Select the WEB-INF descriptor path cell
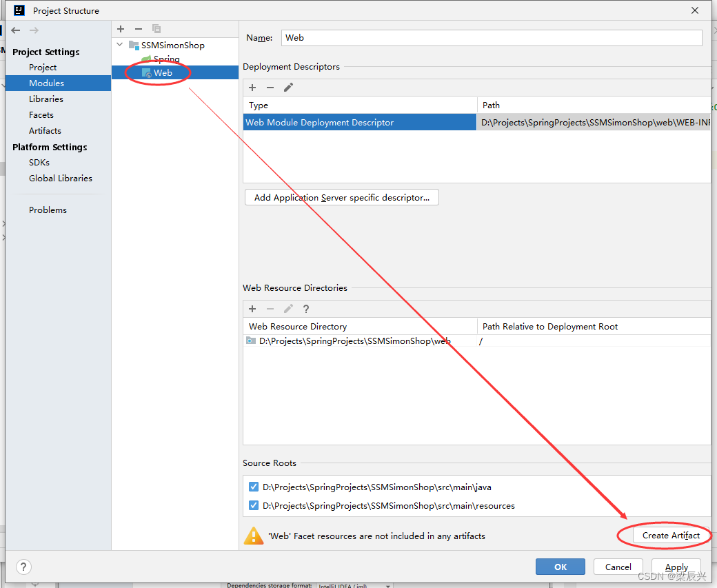The height and width of the screenshot is (588, 717). (594, 123)
